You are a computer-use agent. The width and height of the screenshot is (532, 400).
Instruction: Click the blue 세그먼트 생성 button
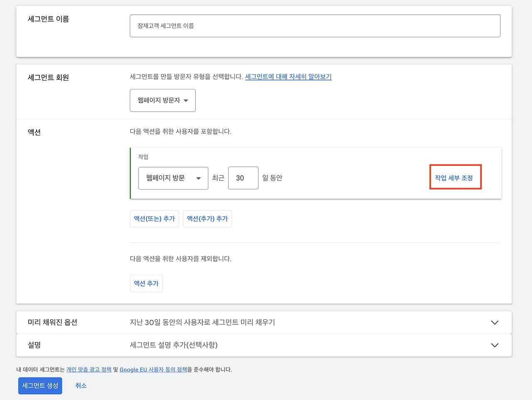tap(40, 385)
